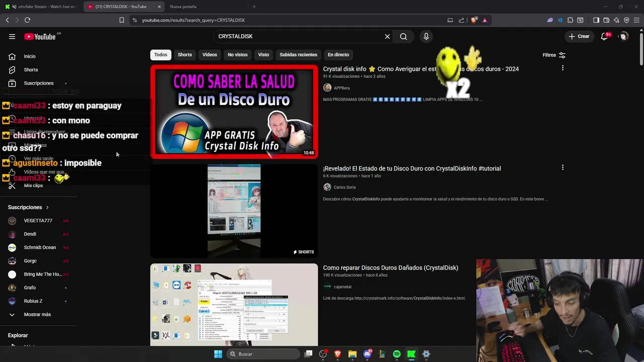
Task: Click the browser address bar URL
Action: click(x=193, y=20)
